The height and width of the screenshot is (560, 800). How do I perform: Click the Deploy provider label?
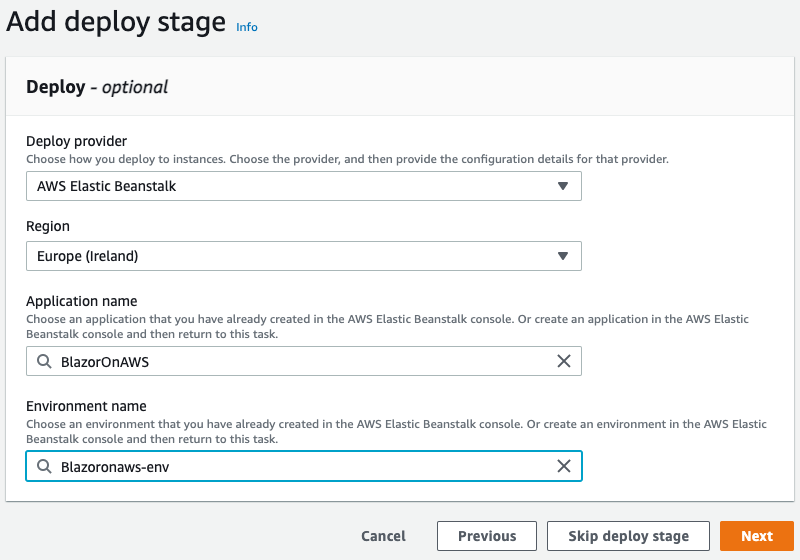77,141
